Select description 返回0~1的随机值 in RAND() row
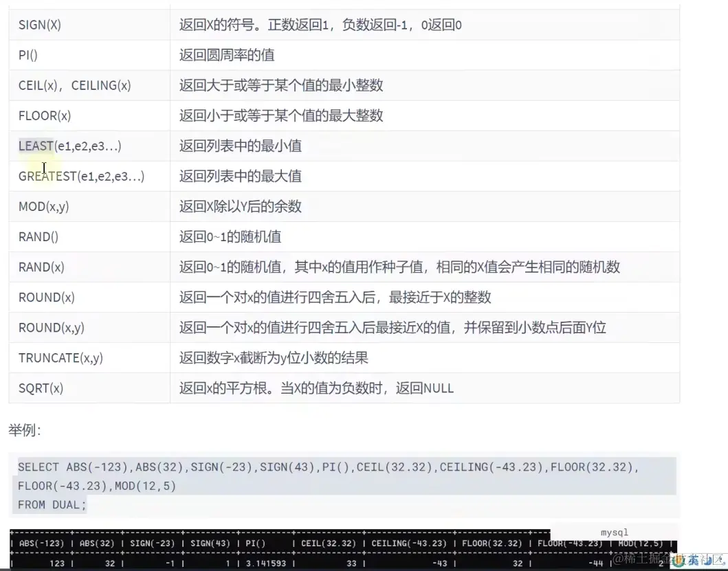The height and width of the screenshot is (571, 728). point(230,237)
